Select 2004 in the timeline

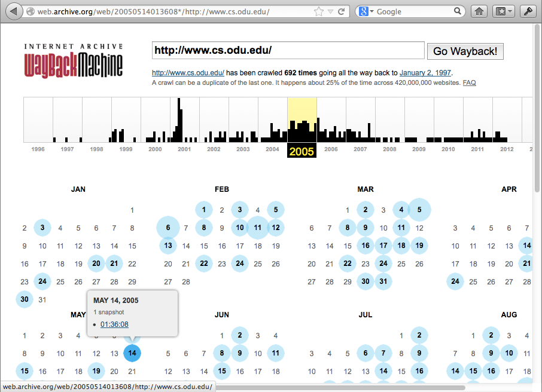[x=272, y=149]
